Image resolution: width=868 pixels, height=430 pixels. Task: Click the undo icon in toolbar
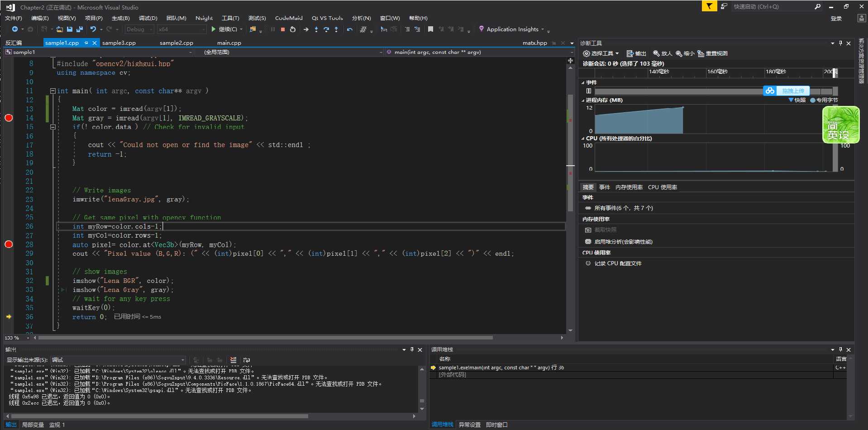[x=93, y=29]
